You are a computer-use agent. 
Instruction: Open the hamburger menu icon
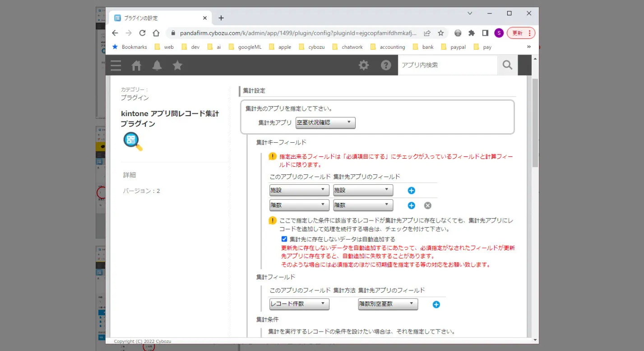tap(116, 66)
